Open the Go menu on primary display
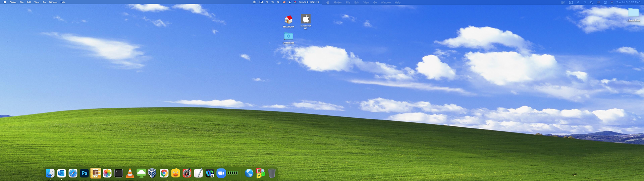 click(x=44, y=2)
